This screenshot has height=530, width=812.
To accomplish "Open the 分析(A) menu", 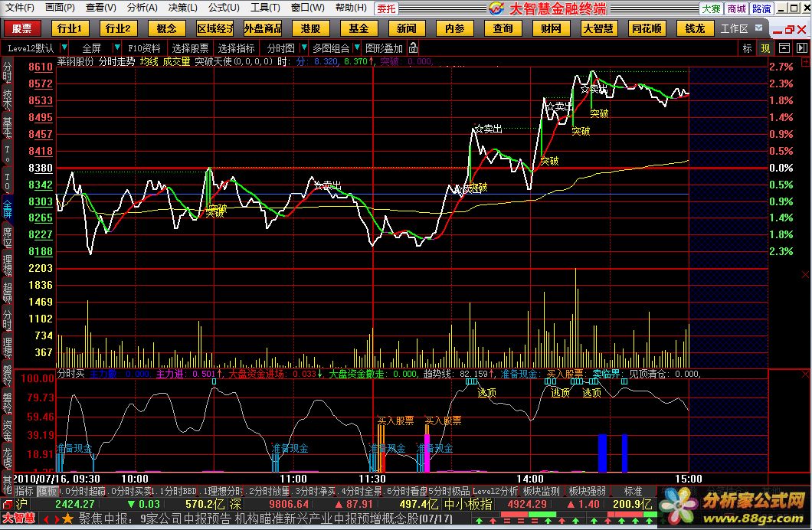I will [142, 8].
